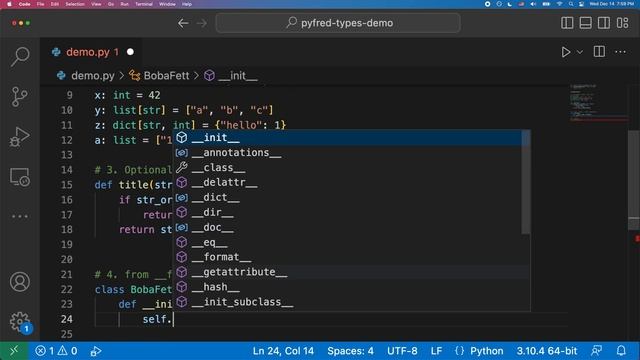Open the Accounts menu
Viewport: 640px width, 360px height.
(20, 282)
